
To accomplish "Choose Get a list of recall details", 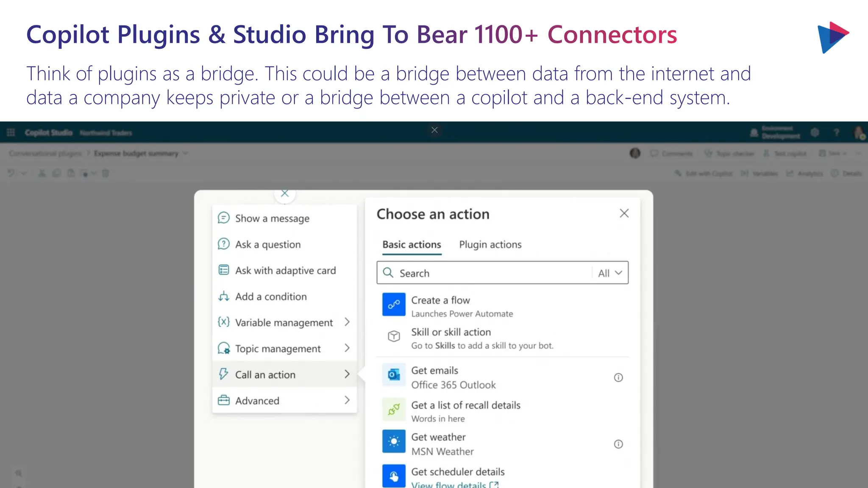I will point(503,411).
